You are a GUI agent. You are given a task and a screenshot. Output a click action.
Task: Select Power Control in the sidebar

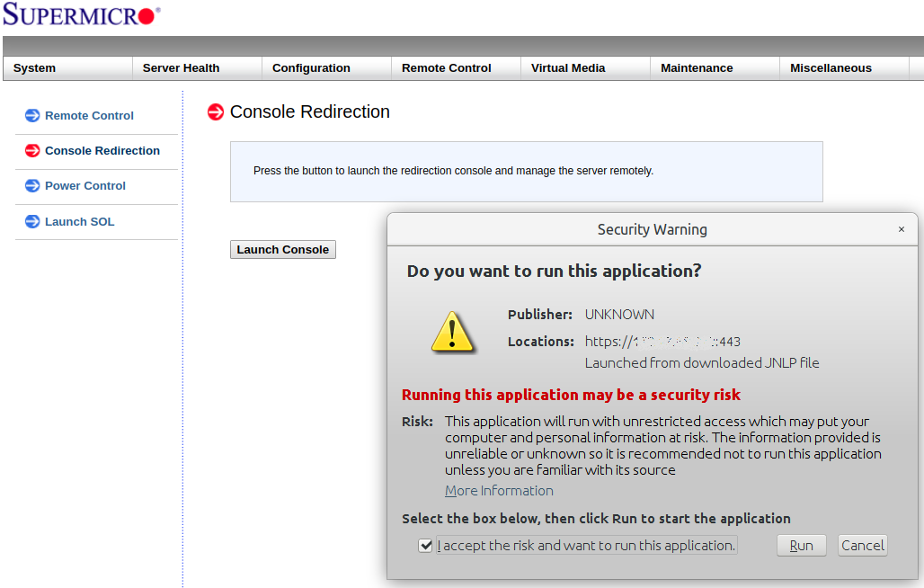pyautogui.click(x=85, y=185)
